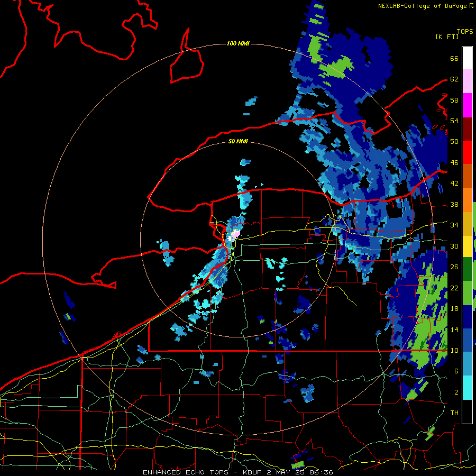476x476 pixels.
Task: Click the bright red legend swatch
Action: [467, 152]
